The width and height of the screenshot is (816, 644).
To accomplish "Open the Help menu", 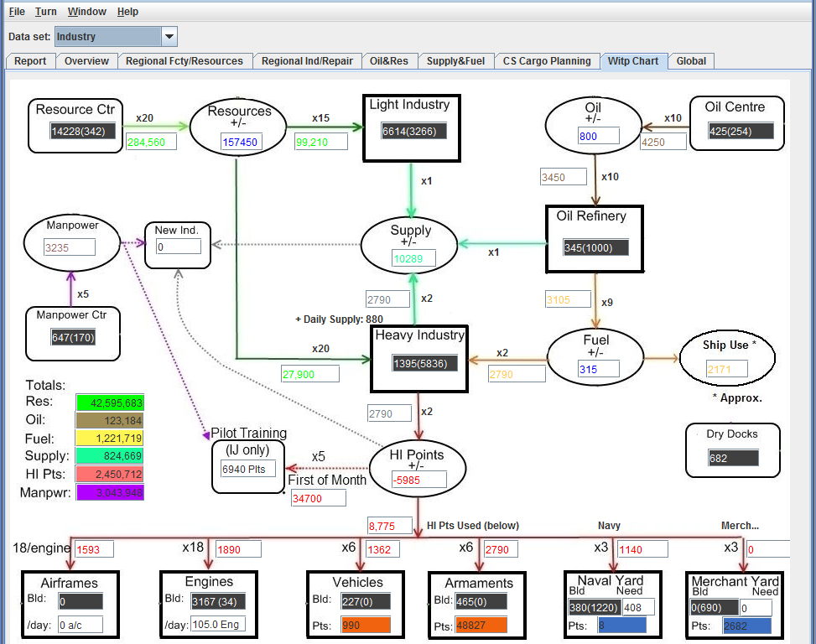I will tap(127, 12).
